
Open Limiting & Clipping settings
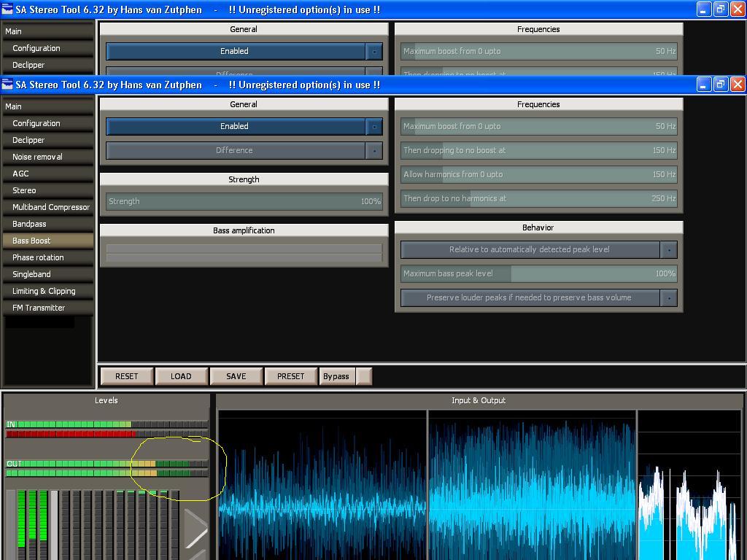47,290
